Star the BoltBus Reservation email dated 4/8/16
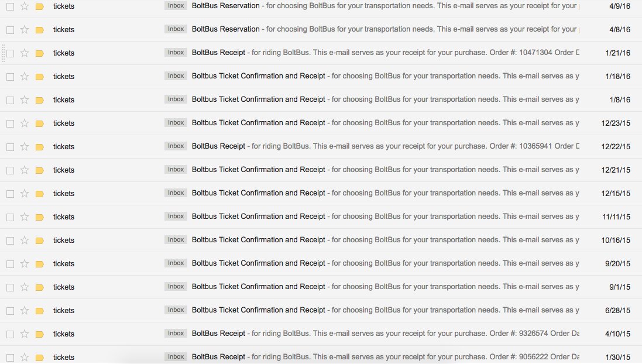The height and width of the screenshot is (364, 642). pos(25,29)
